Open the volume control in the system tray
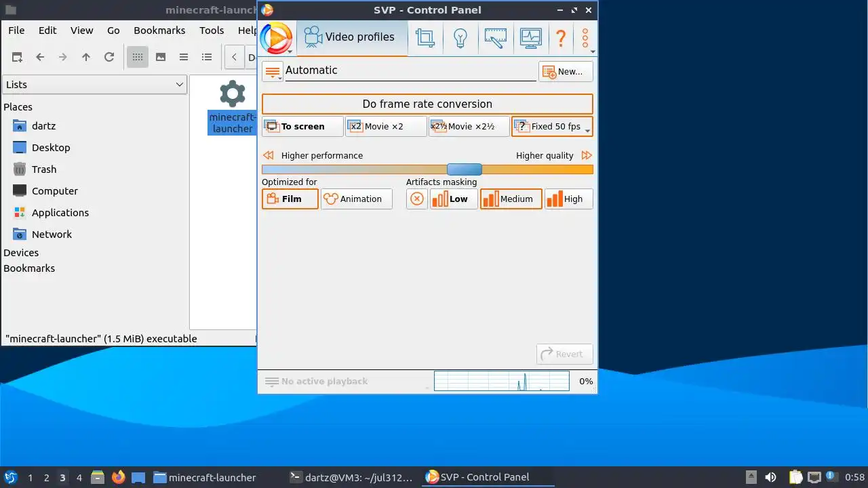 770,477
